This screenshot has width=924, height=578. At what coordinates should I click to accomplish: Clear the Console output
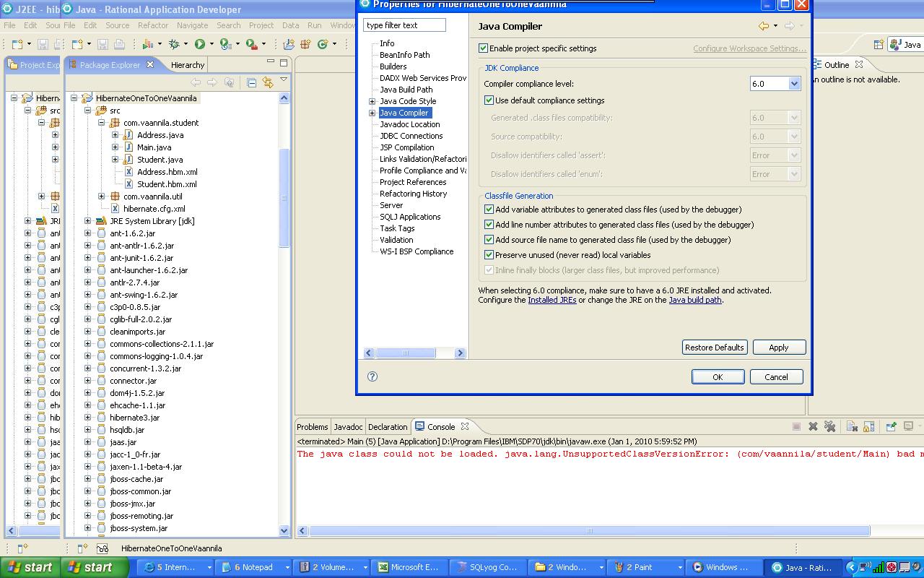point(853,426)
